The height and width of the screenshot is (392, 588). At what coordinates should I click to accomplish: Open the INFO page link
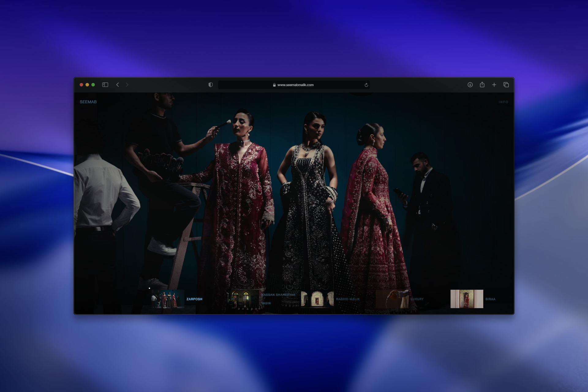(503, 102)
